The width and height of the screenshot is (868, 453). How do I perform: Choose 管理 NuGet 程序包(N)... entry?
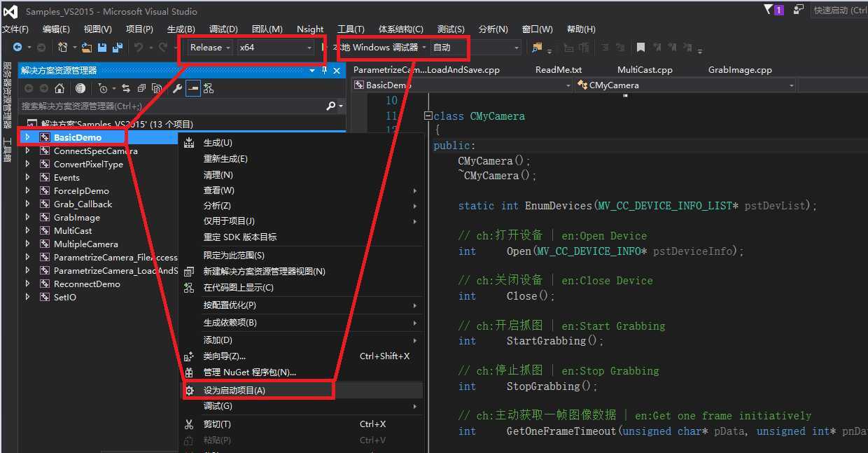[302, 372]
